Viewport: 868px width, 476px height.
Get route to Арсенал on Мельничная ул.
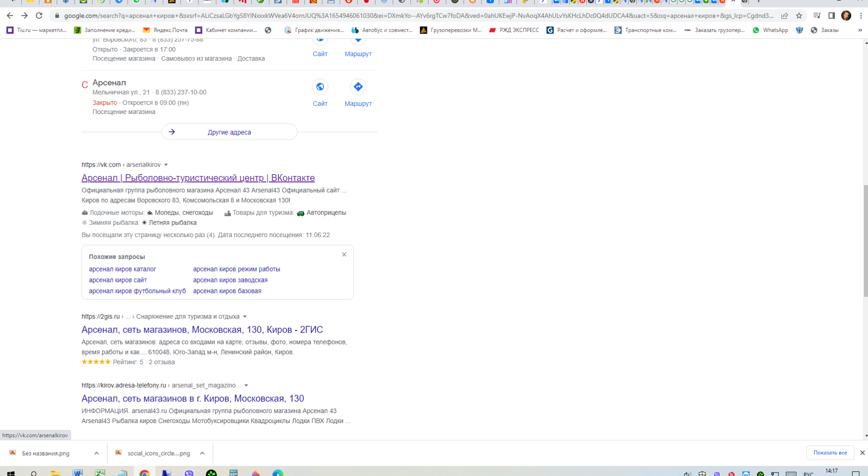tap(358, 86)
